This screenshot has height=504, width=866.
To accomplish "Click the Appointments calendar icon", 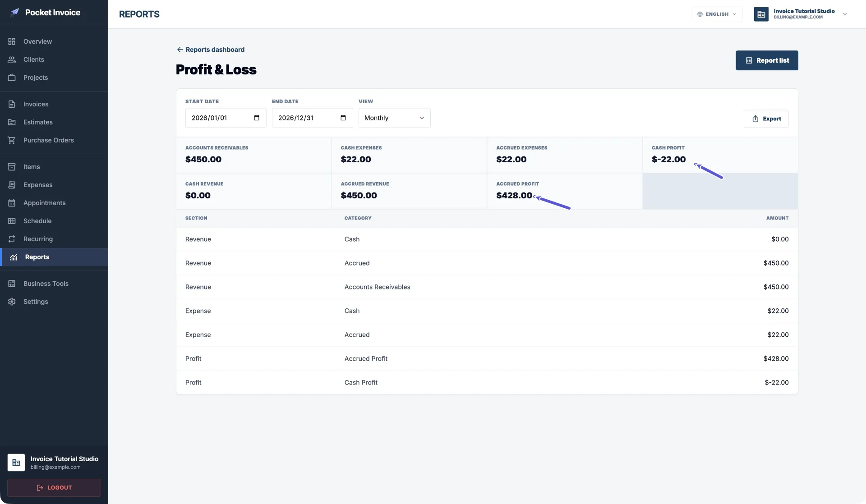I will [x=12, y=203].
